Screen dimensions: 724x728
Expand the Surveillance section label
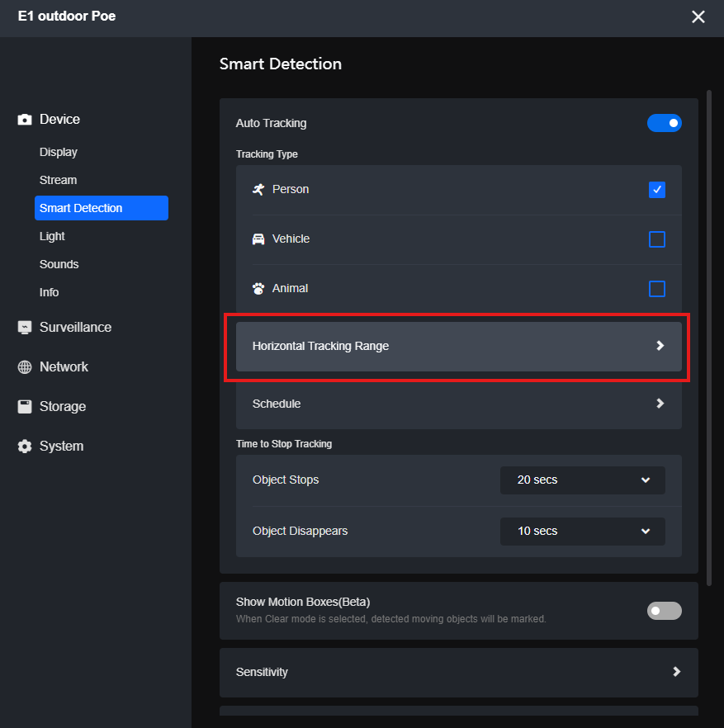pos(75,328)
